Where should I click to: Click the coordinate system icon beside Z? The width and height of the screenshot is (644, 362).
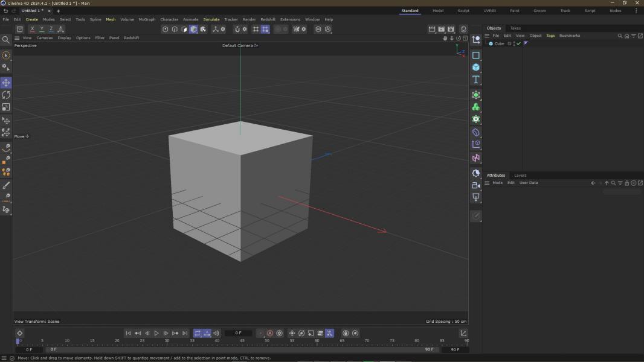61,29
